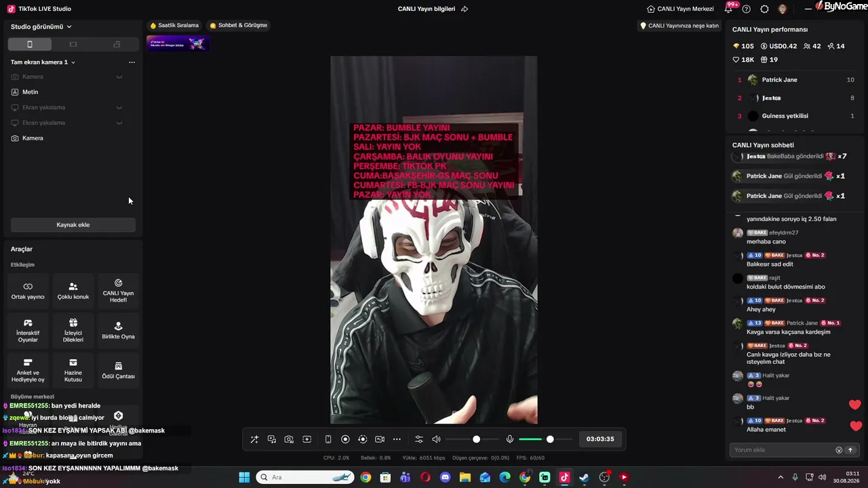The height and width of the screenshot is (488, 868).
Task: Select the portrait phone layout tab
Action: pos(30,44)
